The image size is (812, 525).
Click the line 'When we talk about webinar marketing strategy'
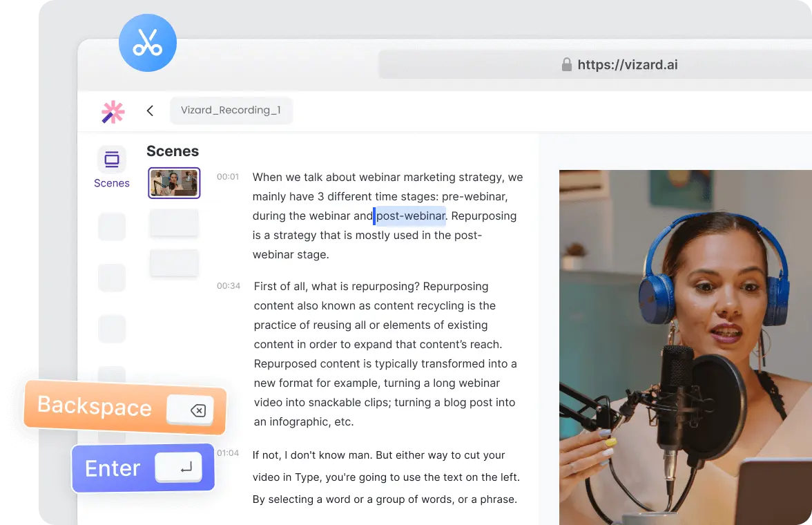point(388,178)
